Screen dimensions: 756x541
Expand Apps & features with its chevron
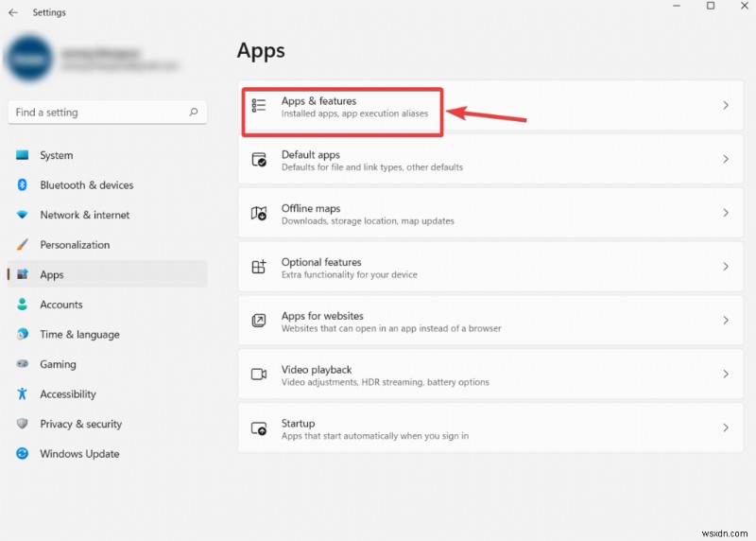(726, 105)
